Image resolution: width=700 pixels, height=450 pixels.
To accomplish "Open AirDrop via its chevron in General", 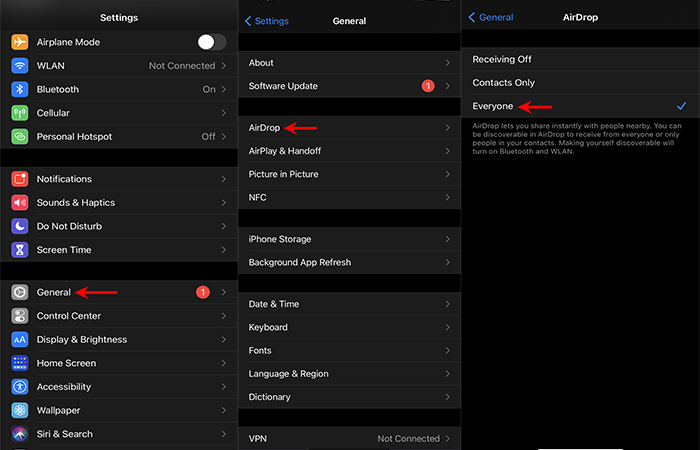I will pyautogui.click(x=447, y=128).
